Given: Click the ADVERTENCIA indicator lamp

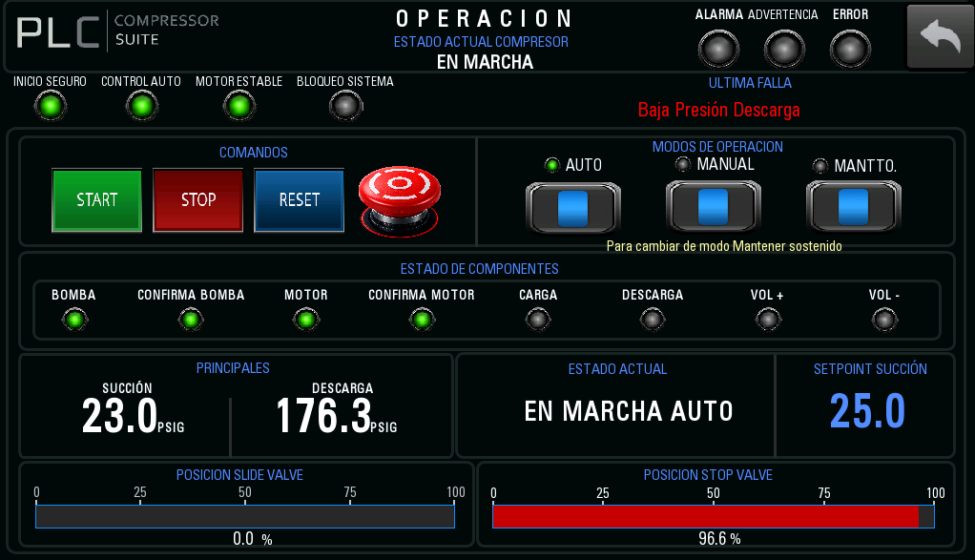Looking at the screenshot, I should (x=784, y=49).
